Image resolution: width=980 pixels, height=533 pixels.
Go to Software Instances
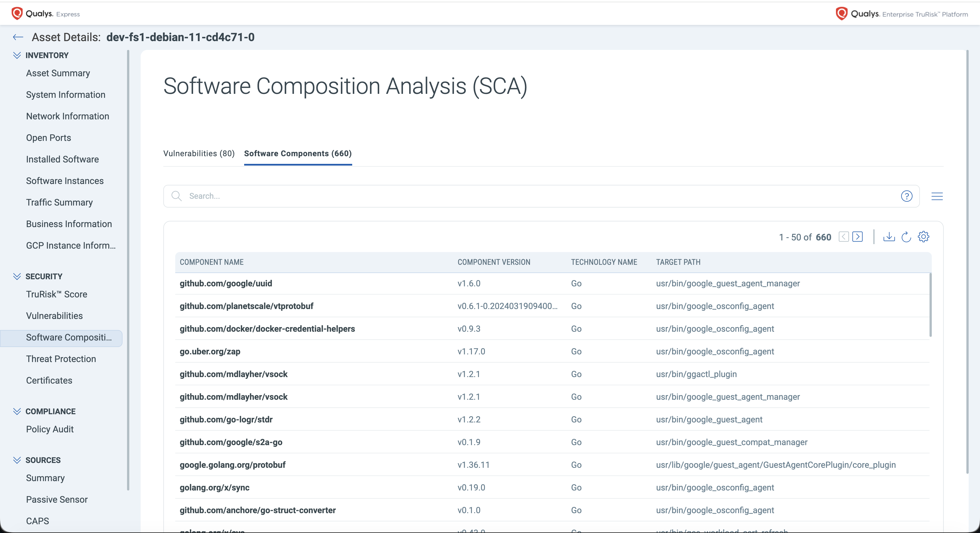(x=65, y=181)
